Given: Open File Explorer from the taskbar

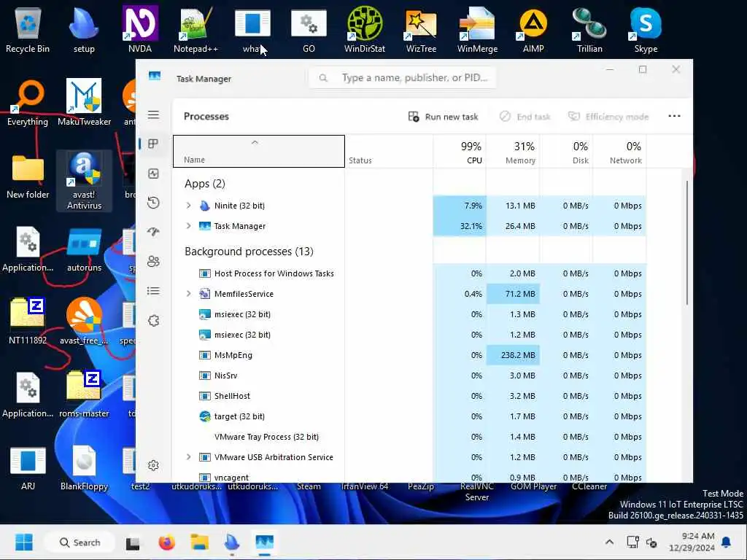Looking at the screenshot, I should point(200,542).
